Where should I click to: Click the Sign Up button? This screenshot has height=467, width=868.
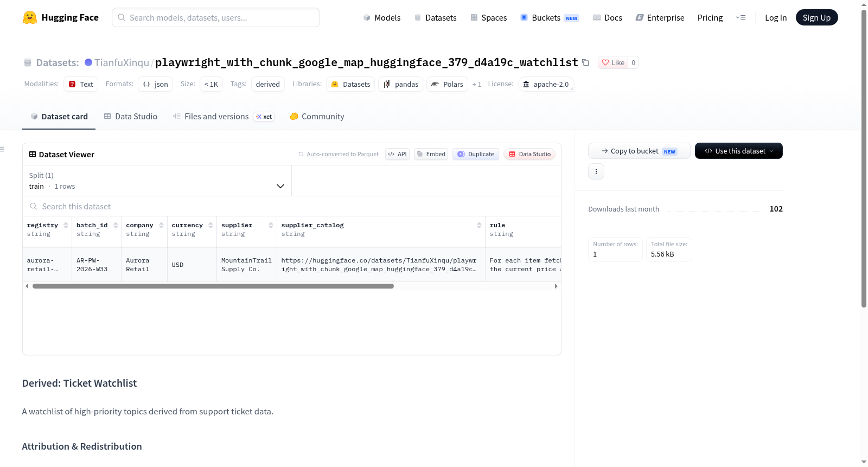(x=816, y=17)
